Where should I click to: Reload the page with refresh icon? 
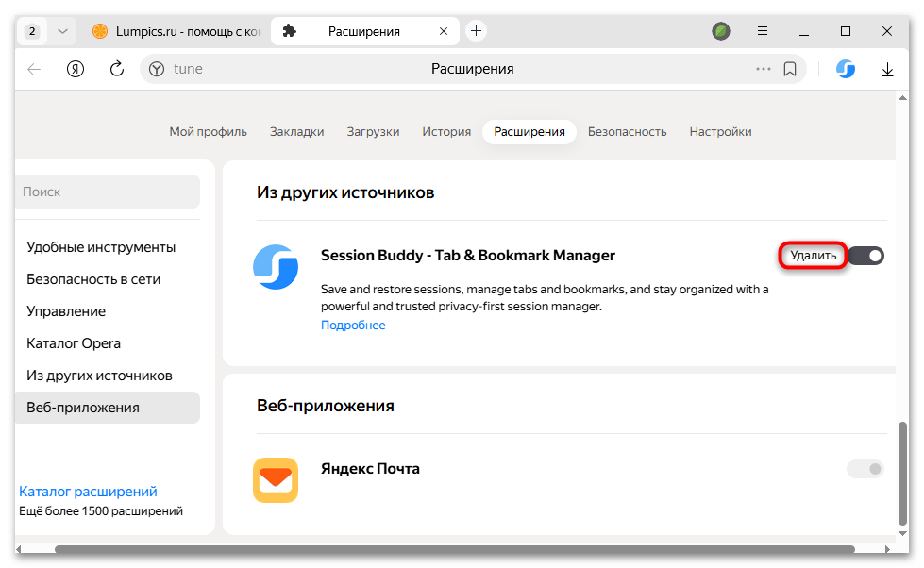[x=117, y=69]
